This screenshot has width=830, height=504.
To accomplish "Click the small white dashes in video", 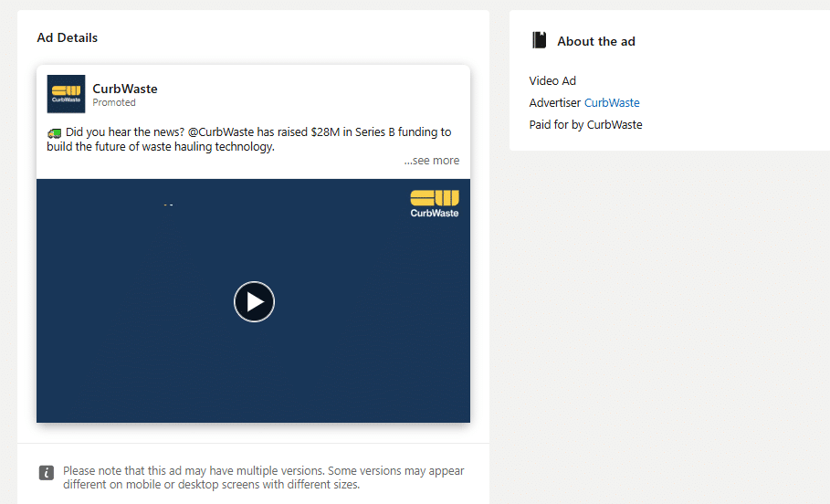I will (168, 205).
